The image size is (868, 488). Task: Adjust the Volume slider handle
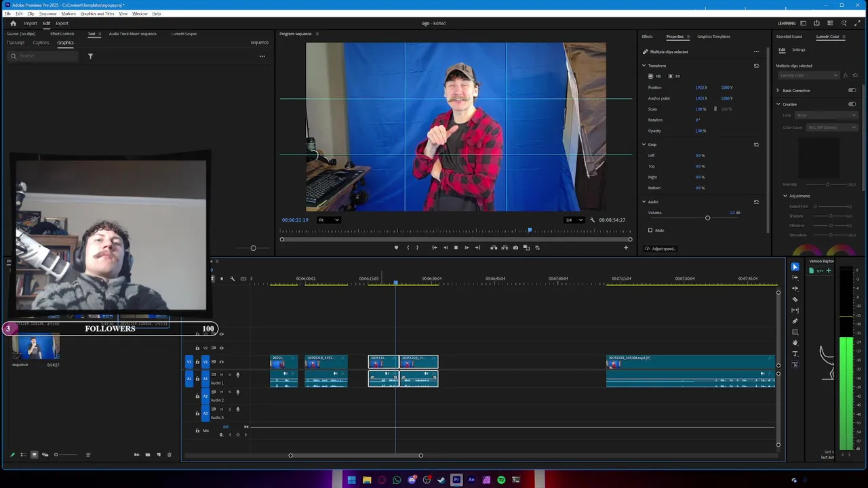(x=707, y=218)
